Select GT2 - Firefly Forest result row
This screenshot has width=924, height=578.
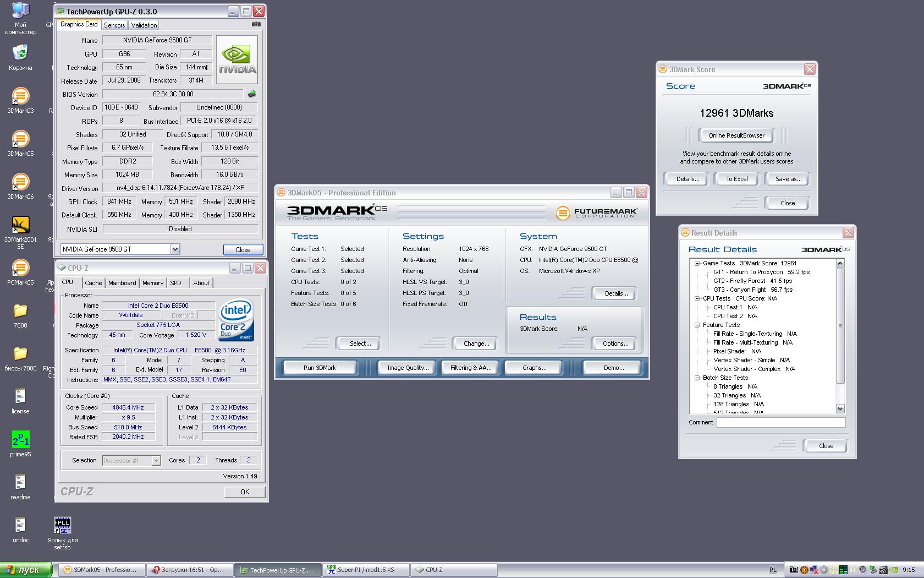[752, 281]
